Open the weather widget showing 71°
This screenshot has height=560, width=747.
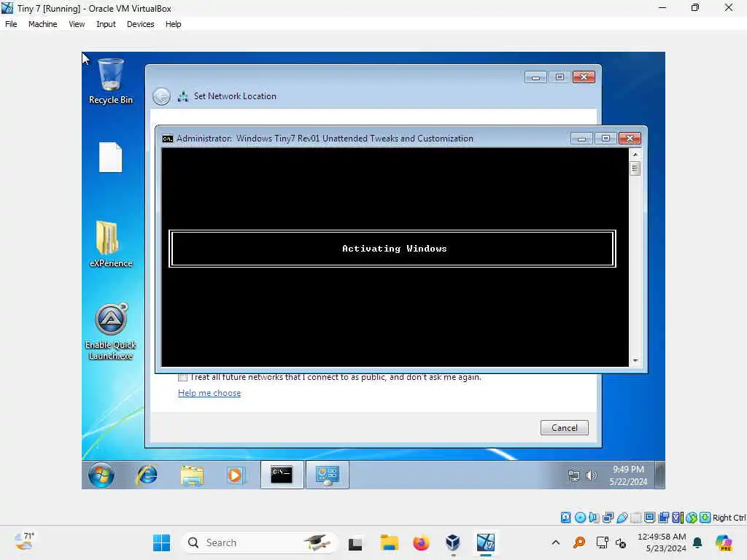(24, 542)
